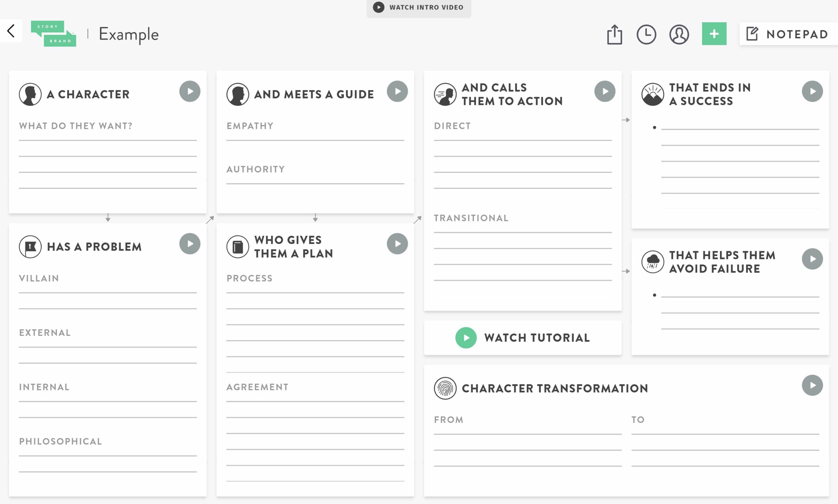Play the 'Has a Problem' section video

(190, 244)
